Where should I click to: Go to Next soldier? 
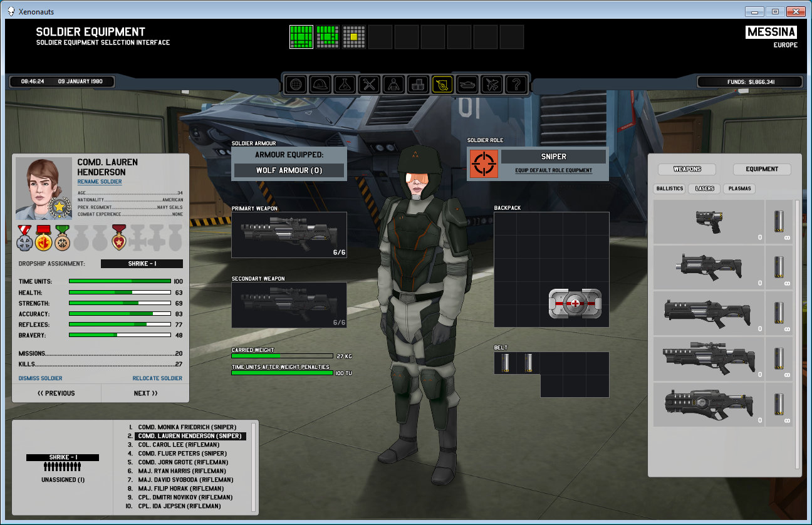coord(145,393)
